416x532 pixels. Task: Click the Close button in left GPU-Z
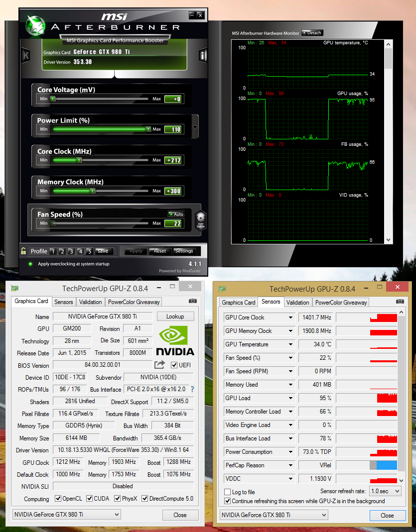coord(180,515)
